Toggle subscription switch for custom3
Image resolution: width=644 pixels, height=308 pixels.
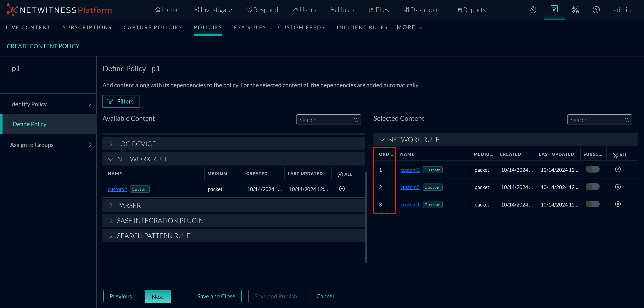[x=592, y=170]
